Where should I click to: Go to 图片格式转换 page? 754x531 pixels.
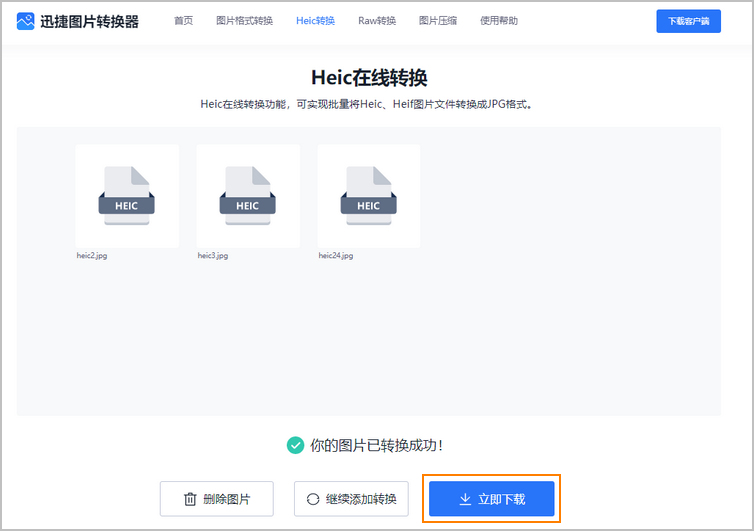tap(244, 21)
